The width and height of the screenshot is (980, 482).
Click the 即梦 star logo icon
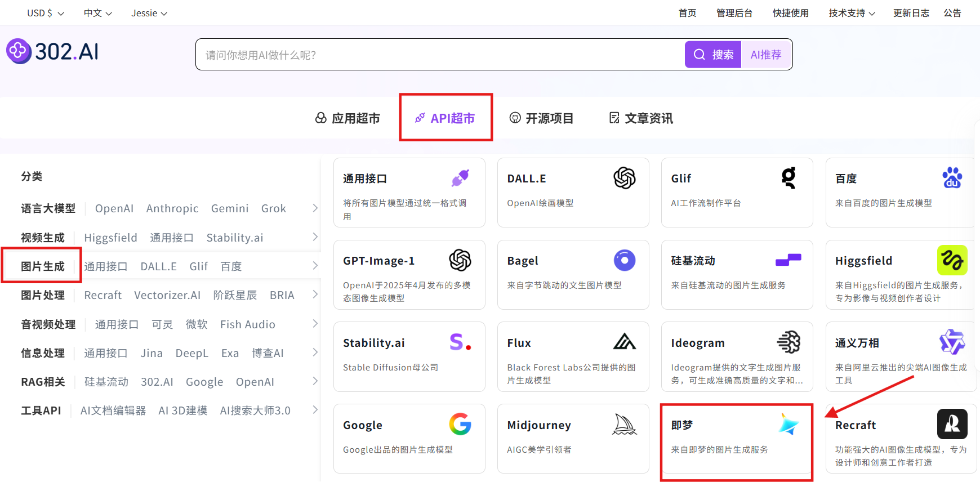[x=789, y=424]
